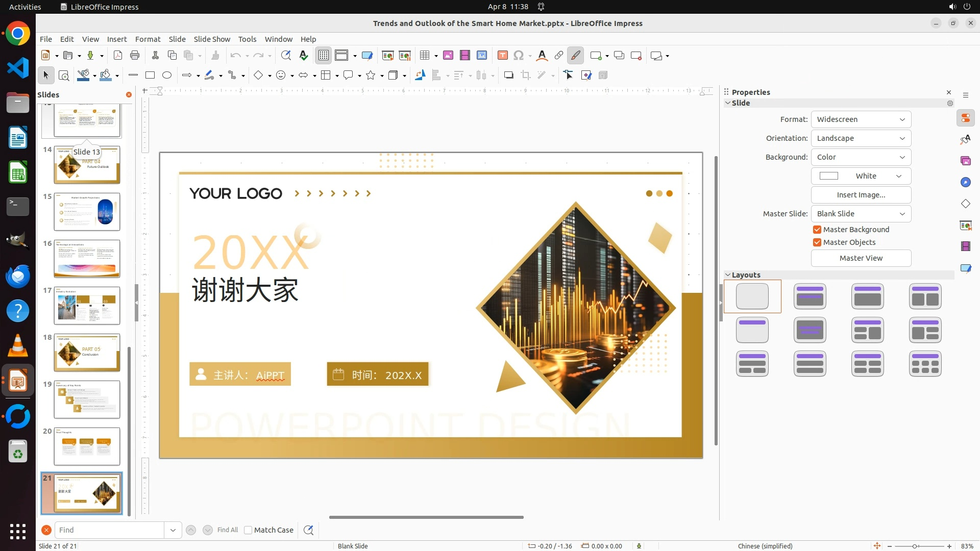The height and width of the screenshot is (551, 980).
Task: Uncheck the Master Background checkbox
Action: click(x=817, y=230)
